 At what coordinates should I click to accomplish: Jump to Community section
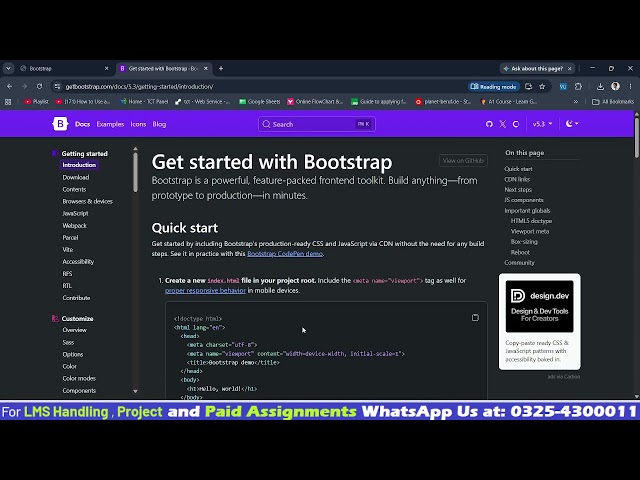click(x=519, y=262)
